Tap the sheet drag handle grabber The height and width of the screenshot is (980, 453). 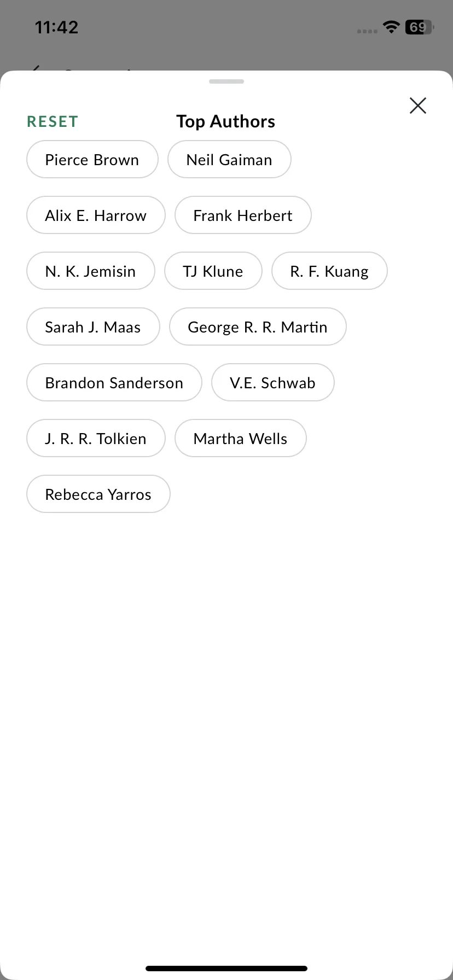tap(226, 81)
